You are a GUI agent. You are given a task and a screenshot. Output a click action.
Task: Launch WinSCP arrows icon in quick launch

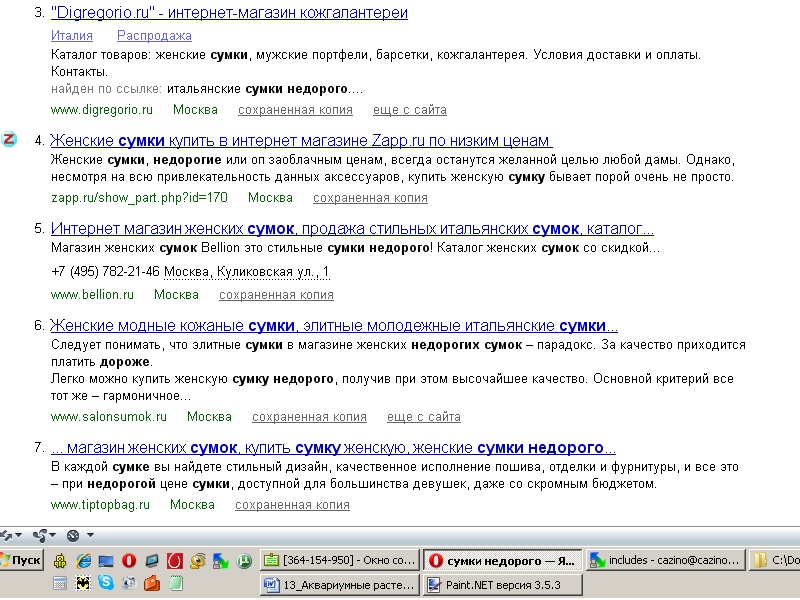(221, 561)
